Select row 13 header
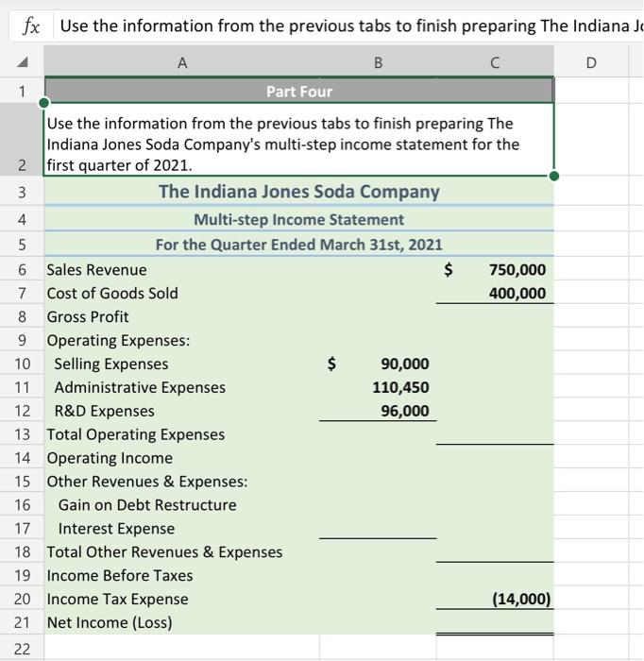 [22, 434]
